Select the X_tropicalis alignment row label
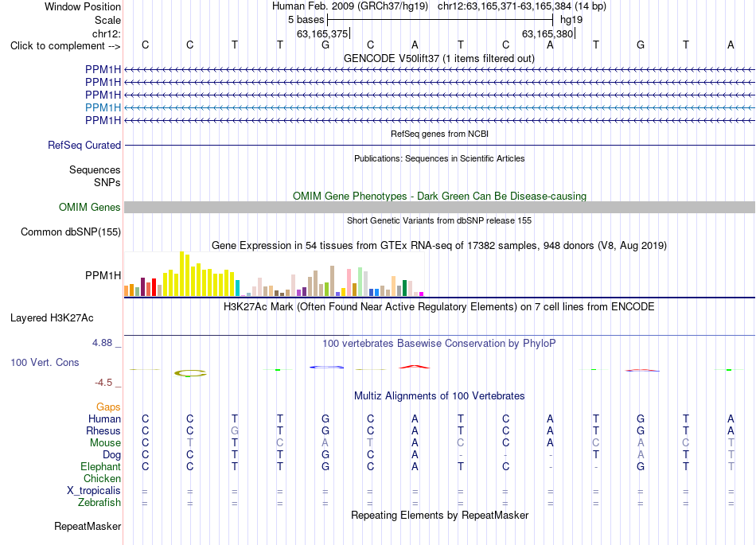Screen dimensions: 756x545 pos(94,491)
